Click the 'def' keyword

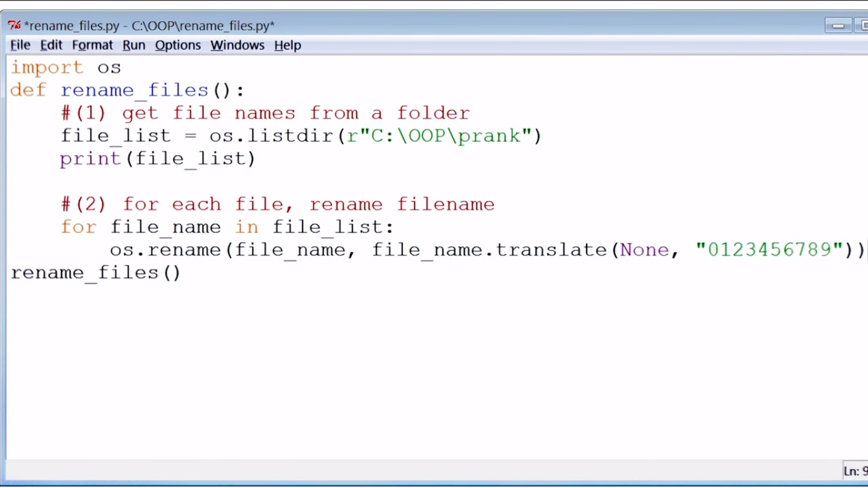(x=28, y=90)
